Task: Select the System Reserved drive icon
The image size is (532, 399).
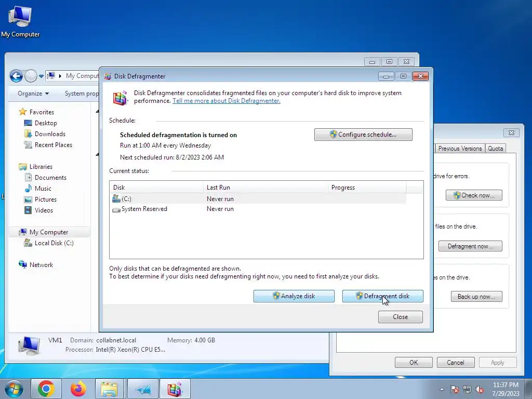Action: [116, 209]
